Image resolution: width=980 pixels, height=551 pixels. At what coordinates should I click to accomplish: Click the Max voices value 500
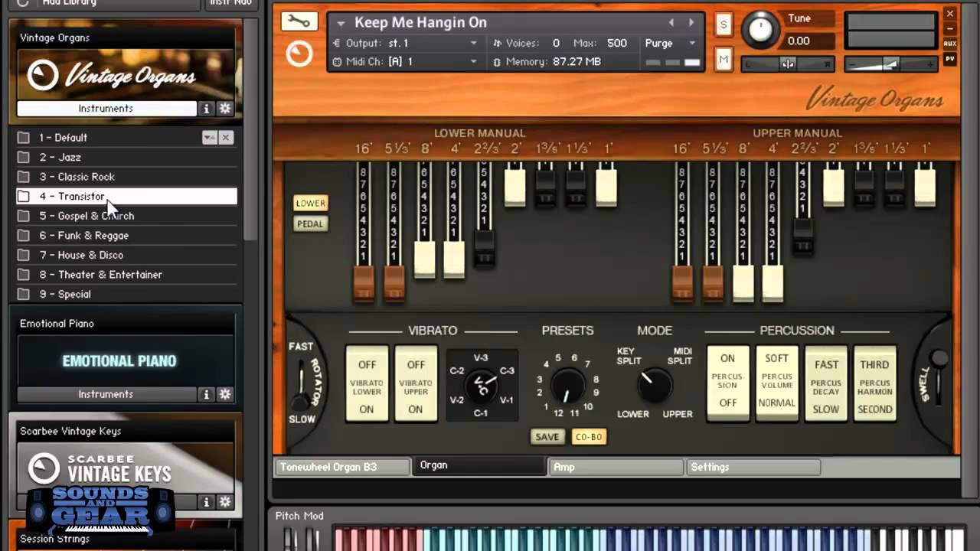click(616, 43)
